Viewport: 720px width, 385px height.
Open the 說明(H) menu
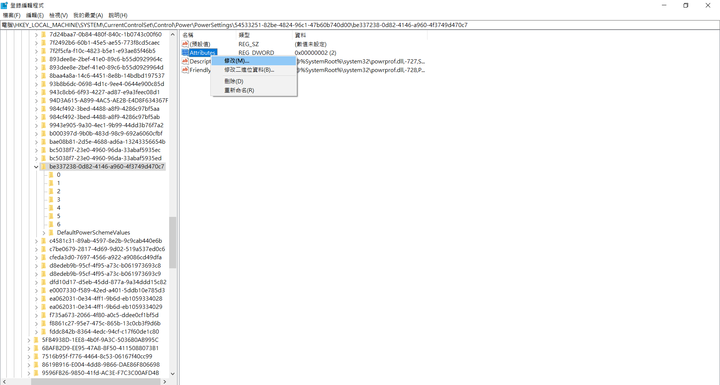pos(118,16)
